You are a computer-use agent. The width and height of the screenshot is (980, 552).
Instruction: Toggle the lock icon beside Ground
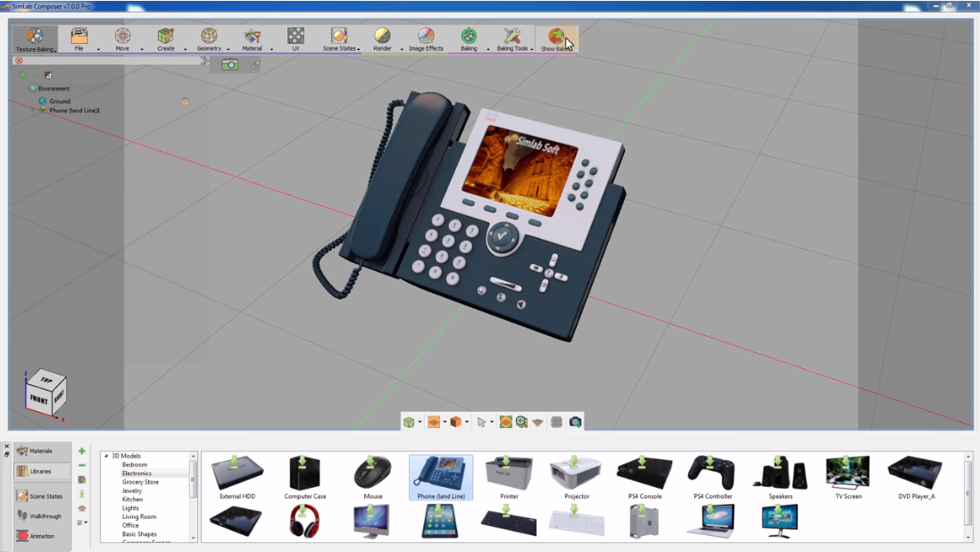pyautogui.click(x=185, y=101)
